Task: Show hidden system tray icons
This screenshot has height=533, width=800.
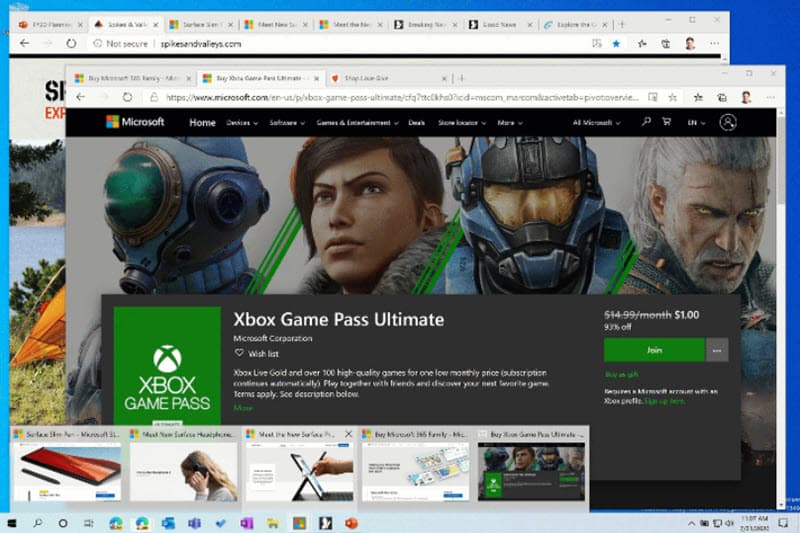Action: [x=691, y=523]
